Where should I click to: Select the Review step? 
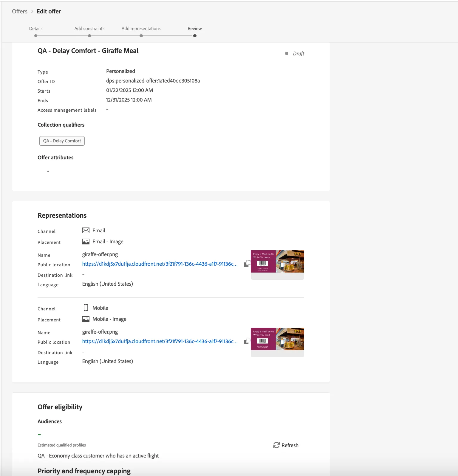pos(195,29)
